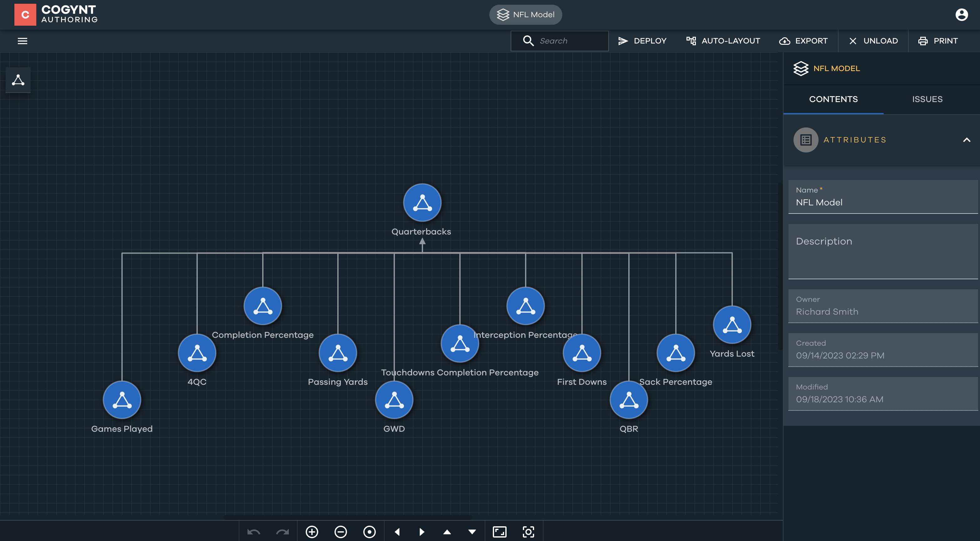The height and width of the screenshot is (541, 980).
Task: Click the fit-to-screen icon on bottom toolbar
Action: 501,532
